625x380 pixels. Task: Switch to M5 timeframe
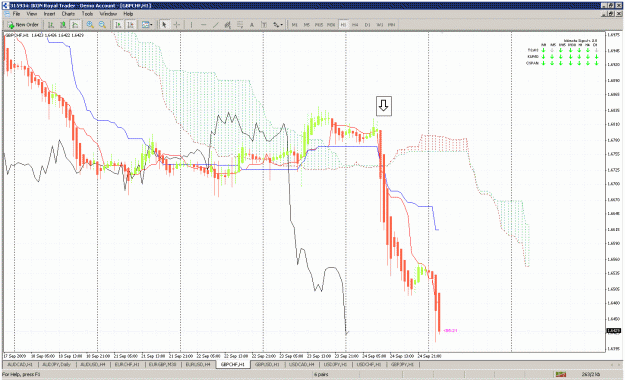click(x=307, y=25)
